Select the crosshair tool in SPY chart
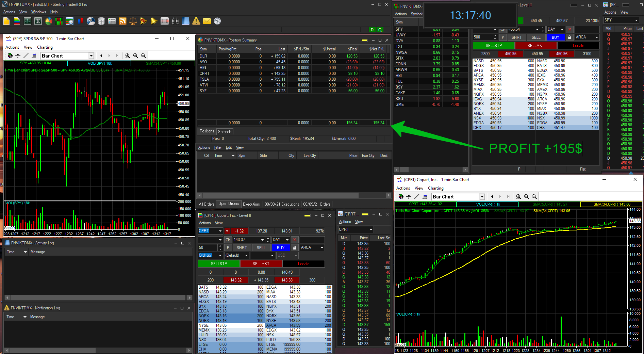The image size is (644, 354). point(18,56)
